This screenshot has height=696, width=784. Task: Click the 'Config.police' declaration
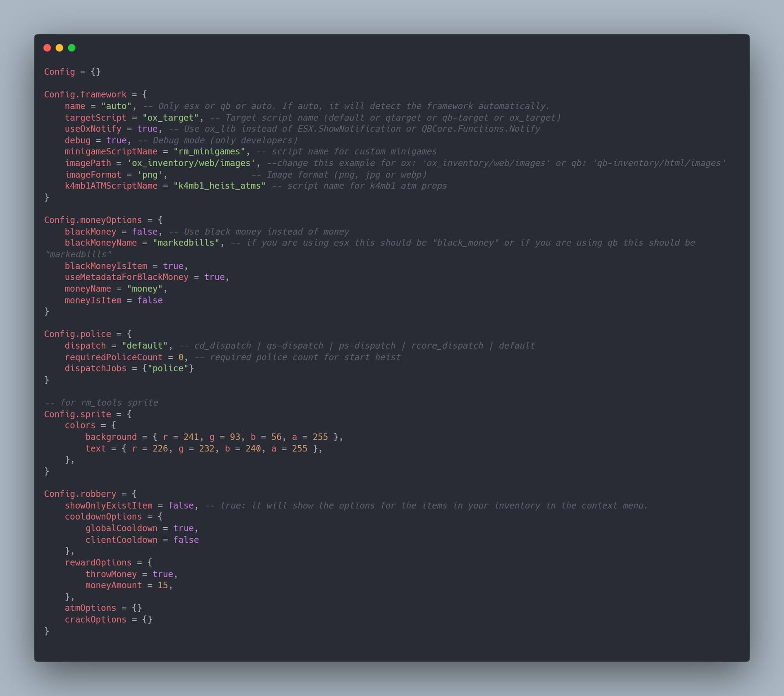[78, 334]
